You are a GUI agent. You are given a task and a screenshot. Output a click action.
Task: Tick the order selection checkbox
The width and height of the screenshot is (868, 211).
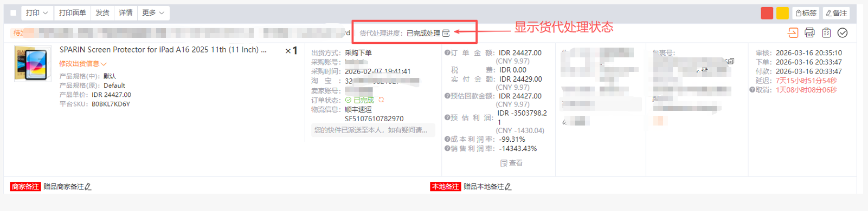(14, 13)
